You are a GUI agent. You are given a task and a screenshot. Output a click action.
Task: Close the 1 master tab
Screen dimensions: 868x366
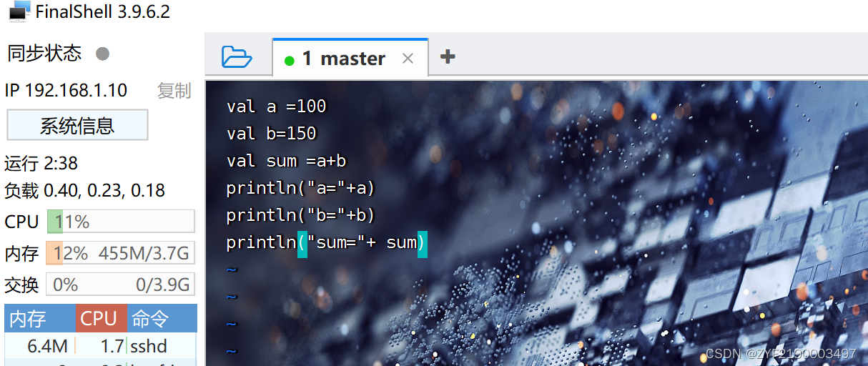click(408, 59)
